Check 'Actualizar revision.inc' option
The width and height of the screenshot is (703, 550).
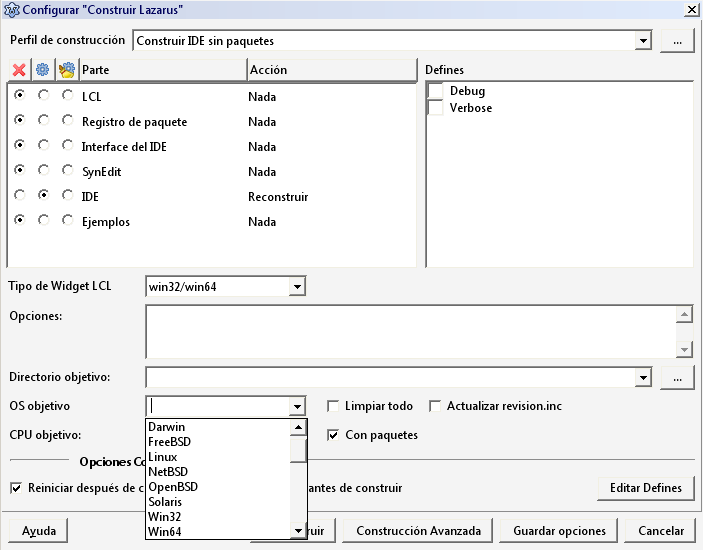point(435,406)
